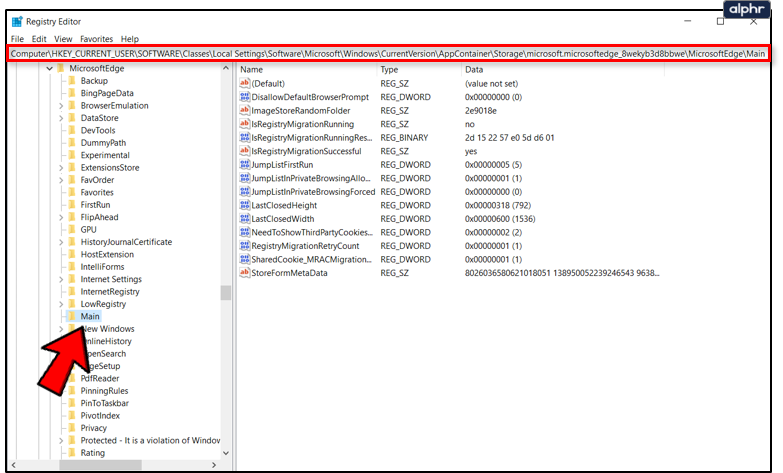This screenshot has height=473, width=783.
Task: Expand the HistoryJournalCertificate key
Action: [61, 242]
